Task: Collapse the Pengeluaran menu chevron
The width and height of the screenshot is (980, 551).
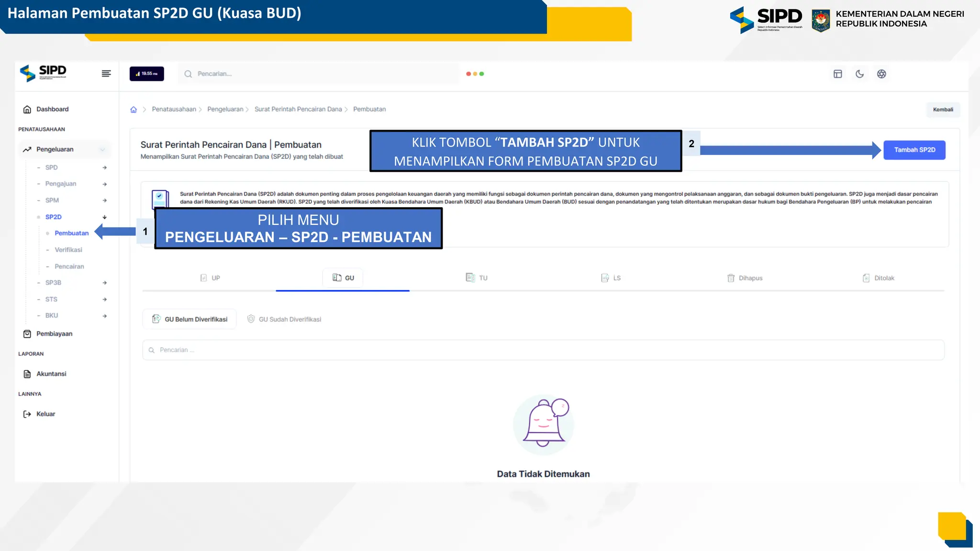Action: click(102, 150)
